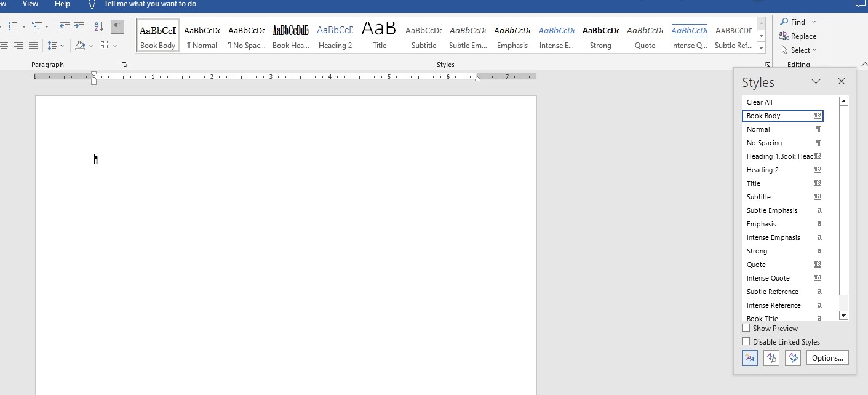Click the Decrease Indent icon

[x=64, y=26]
